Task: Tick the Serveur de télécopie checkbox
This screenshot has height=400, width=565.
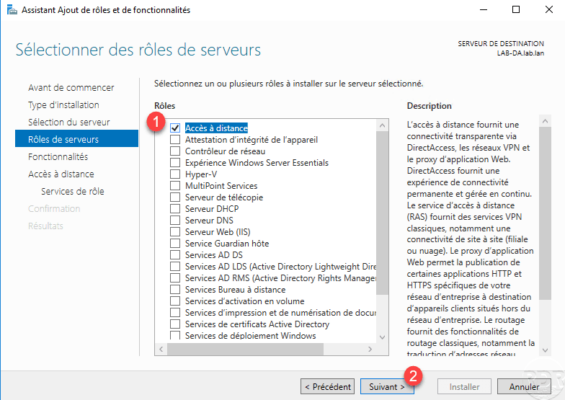Action: click(x=175, y=197)
